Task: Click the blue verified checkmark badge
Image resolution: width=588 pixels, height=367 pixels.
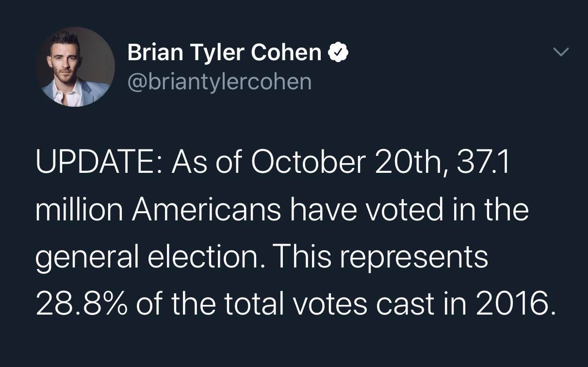Action: [339, 53]
